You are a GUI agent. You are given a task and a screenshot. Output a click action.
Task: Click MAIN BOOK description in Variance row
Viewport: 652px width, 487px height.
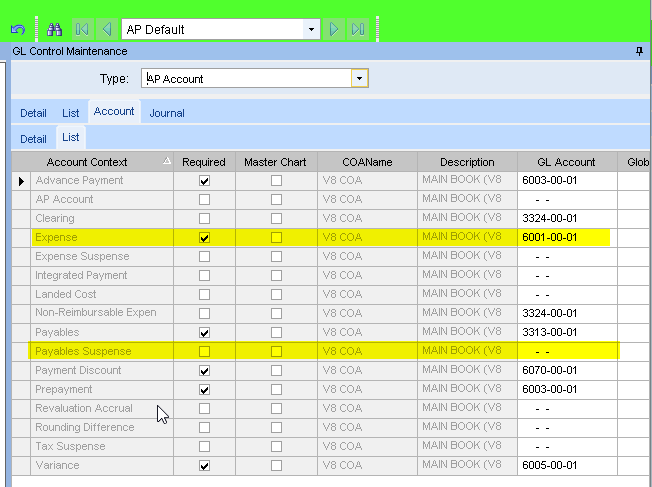pos(467,465)
